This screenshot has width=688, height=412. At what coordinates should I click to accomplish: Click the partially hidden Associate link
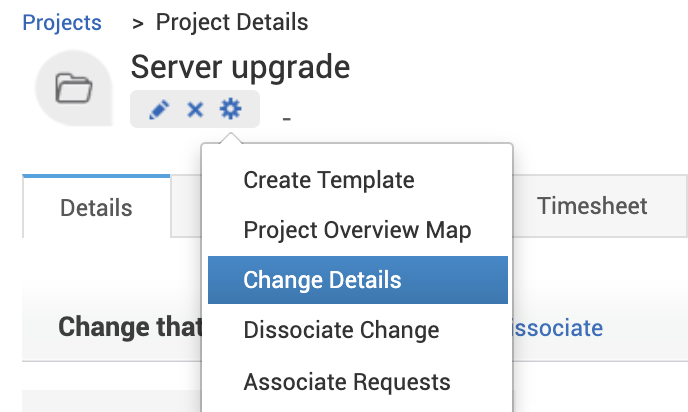tap(556, 328)
